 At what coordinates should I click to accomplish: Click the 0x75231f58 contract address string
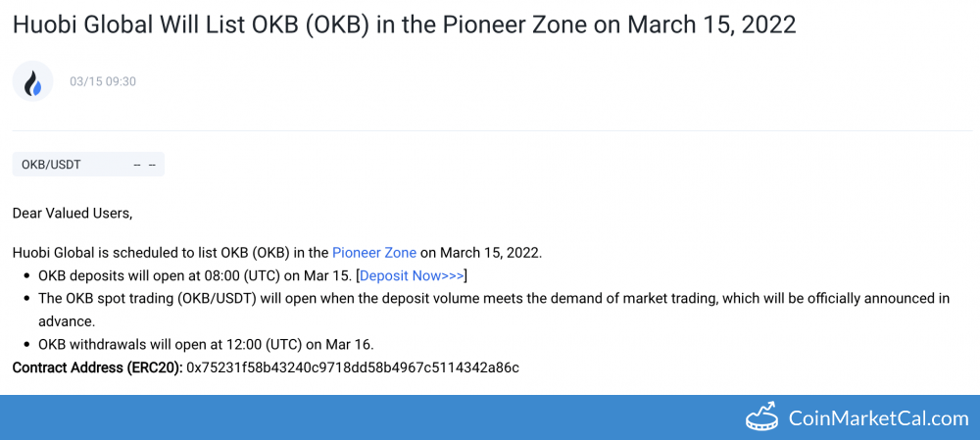pyautogui.click(x=353, y=367)
